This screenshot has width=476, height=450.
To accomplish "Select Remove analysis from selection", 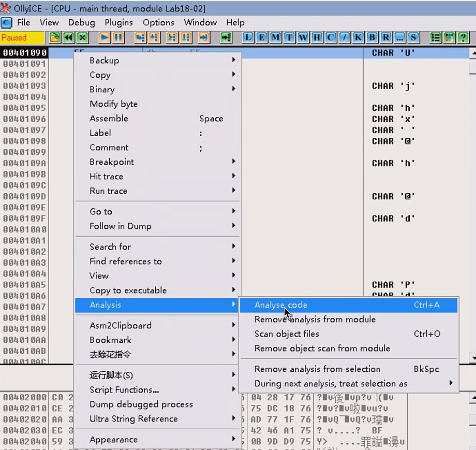I will tap(349, 369).
